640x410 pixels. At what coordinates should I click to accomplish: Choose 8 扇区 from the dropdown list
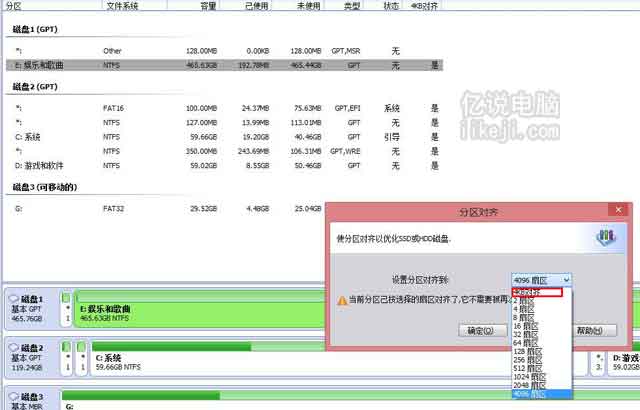542,317
